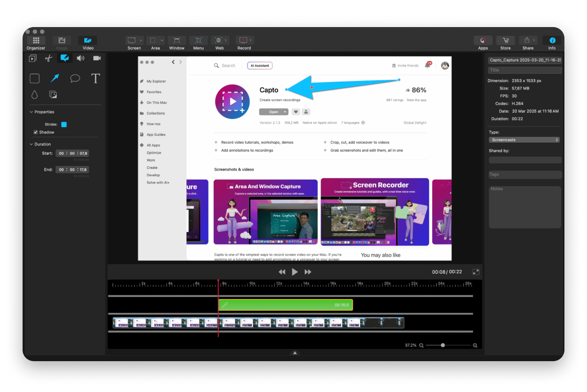Open the audio adjustment panel
The image size is (587, 392).
pos(81,58)
